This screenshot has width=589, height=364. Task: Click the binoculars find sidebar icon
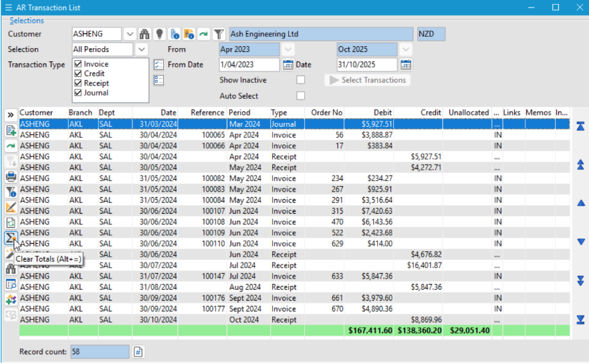11,269
